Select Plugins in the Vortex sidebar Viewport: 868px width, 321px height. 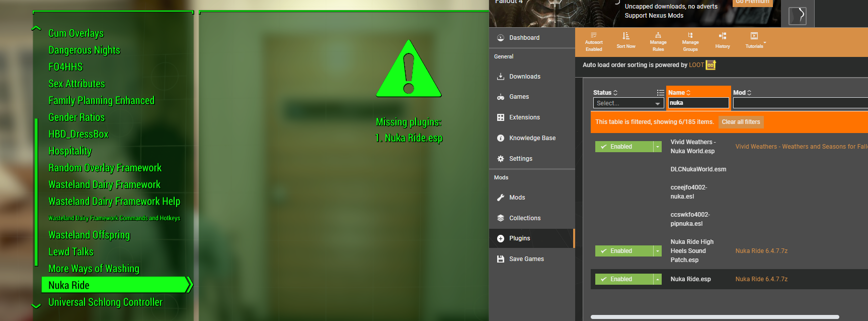532,238
